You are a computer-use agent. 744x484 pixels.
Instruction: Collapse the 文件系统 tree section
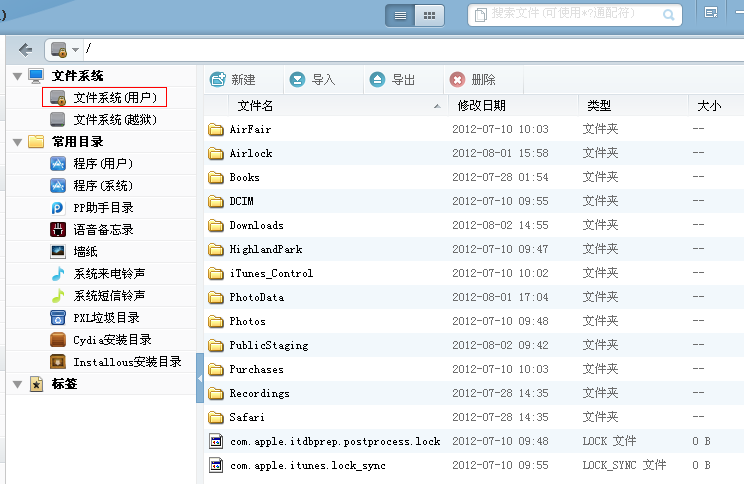[16, 76]
